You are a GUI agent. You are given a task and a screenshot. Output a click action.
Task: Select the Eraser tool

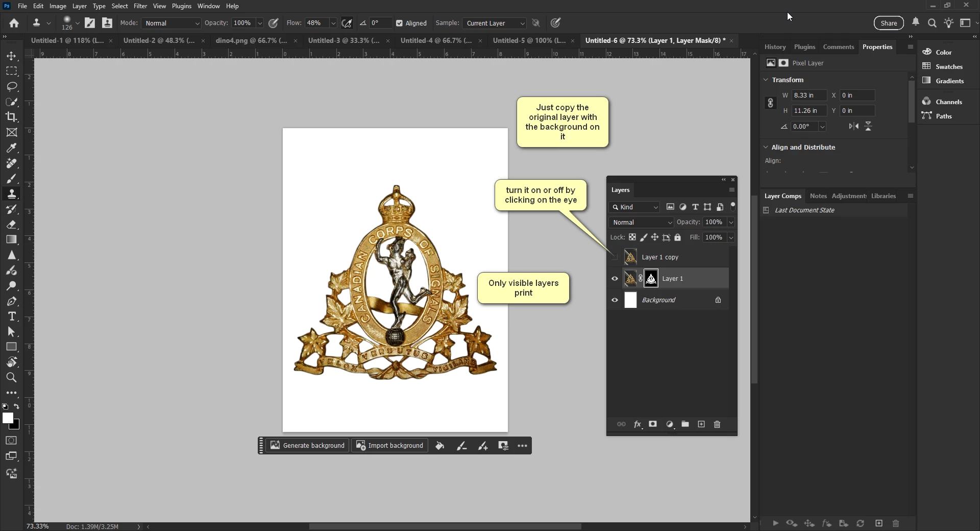click(x=11, y=224)
